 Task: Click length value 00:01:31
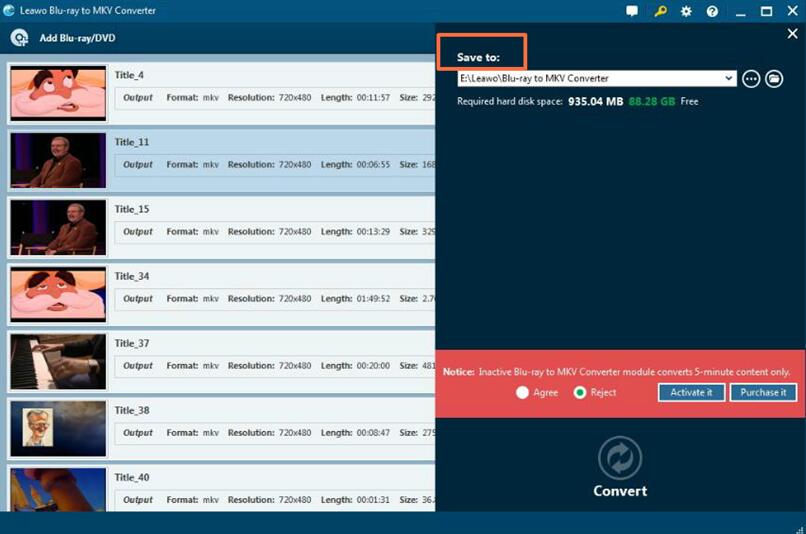tap(373, 500)
